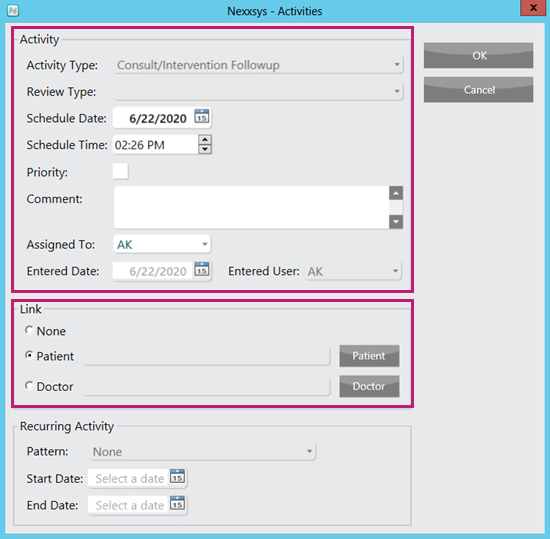The width and height of the screenshot is (550, 539).
Task: Open the End Date calendar picker
Action: pos(177,504)
